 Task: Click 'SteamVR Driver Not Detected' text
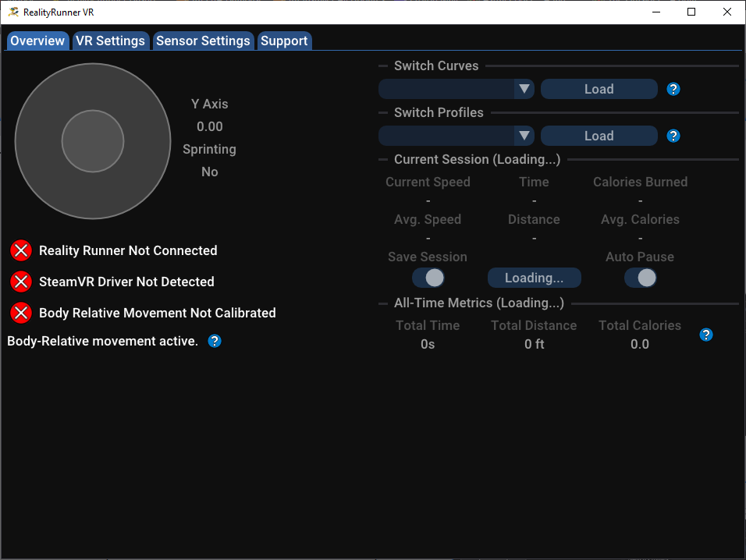click(x=126, y=282)
